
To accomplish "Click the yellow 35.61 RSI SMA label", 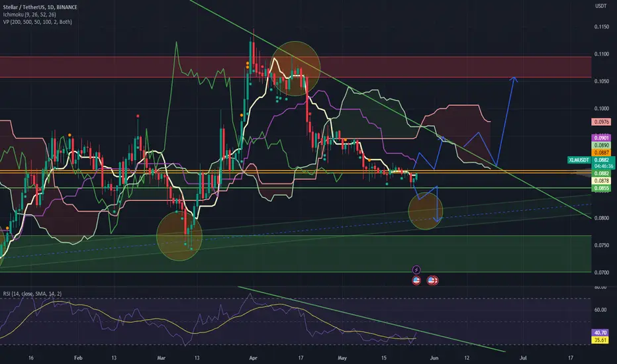I will (x=600, y=340).
